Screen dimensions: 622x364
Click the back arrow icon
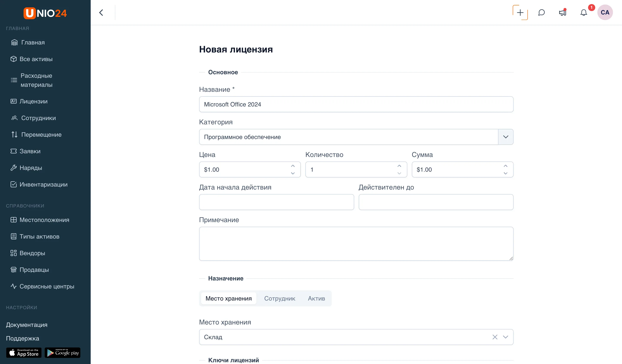click(101, 13)
